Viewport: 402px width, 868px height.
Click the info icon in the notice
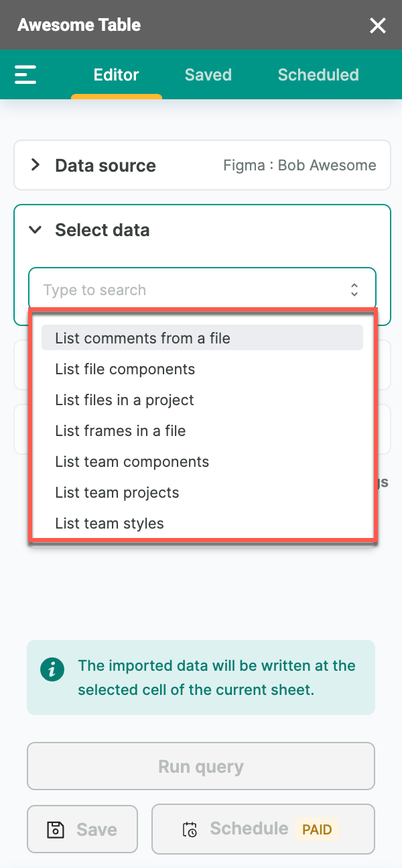tap(52, 669)
